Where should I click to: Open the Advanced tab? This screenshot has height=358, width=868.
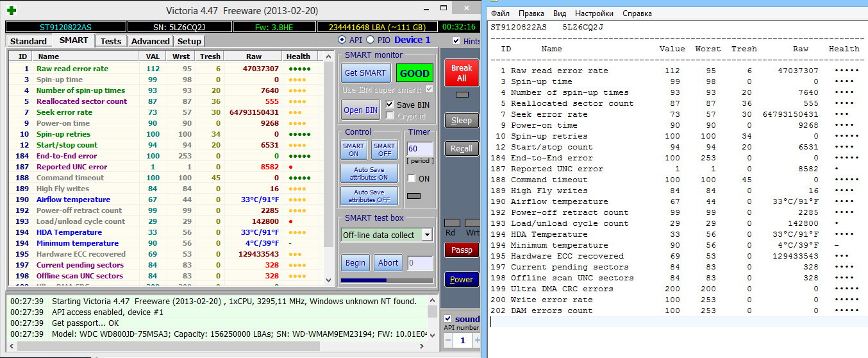151,41
